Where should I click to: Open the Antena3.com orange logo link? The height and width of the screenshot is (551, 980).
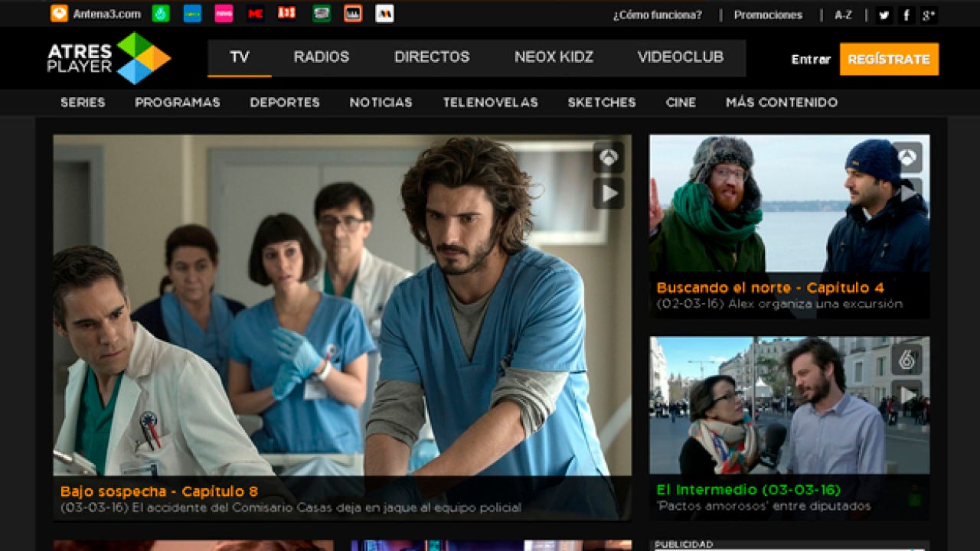point(96,14)
